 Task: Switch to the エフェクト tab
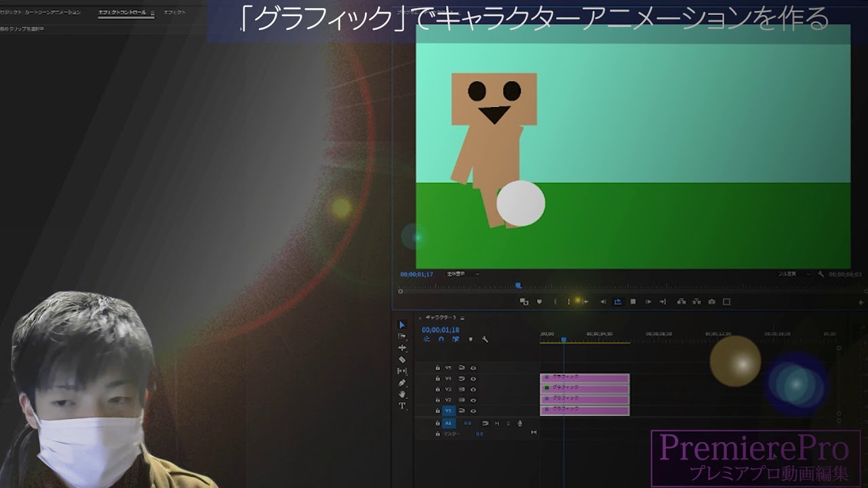point(175,12)
